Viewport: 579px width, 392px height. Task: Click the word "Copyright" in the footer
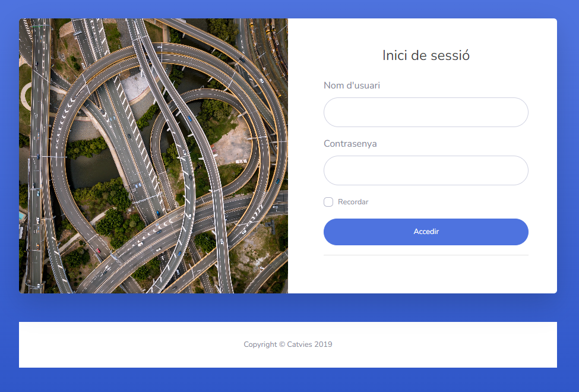[260, 344]
